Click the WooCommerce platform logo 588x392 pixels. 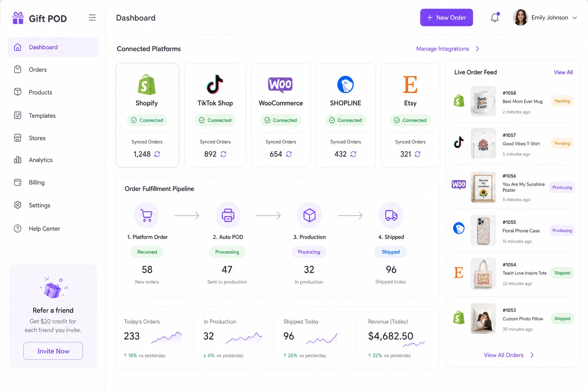pyautogui.click(x=281, y=85)
